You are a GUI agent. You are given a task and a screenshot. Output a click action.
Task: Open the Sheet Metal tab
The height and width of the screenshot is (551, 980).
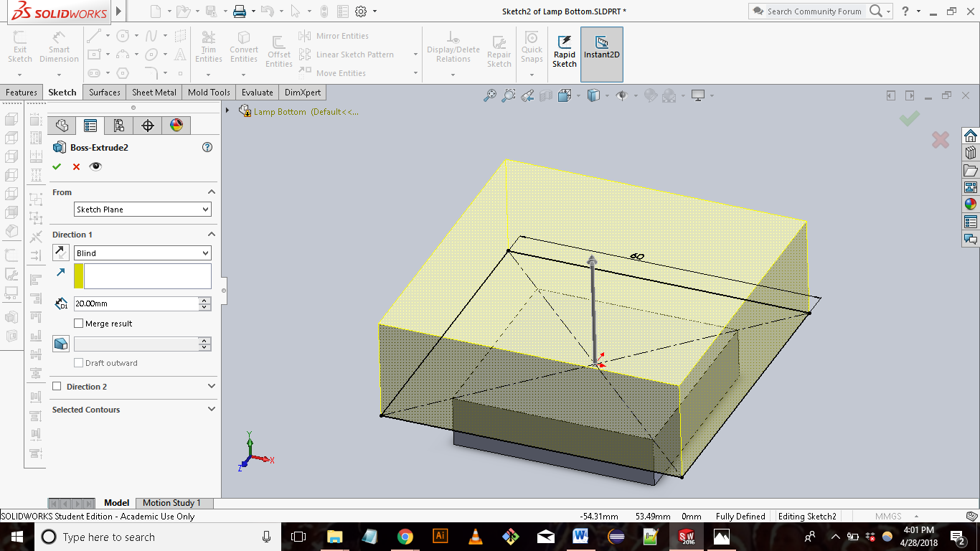[x=154, y=93]
